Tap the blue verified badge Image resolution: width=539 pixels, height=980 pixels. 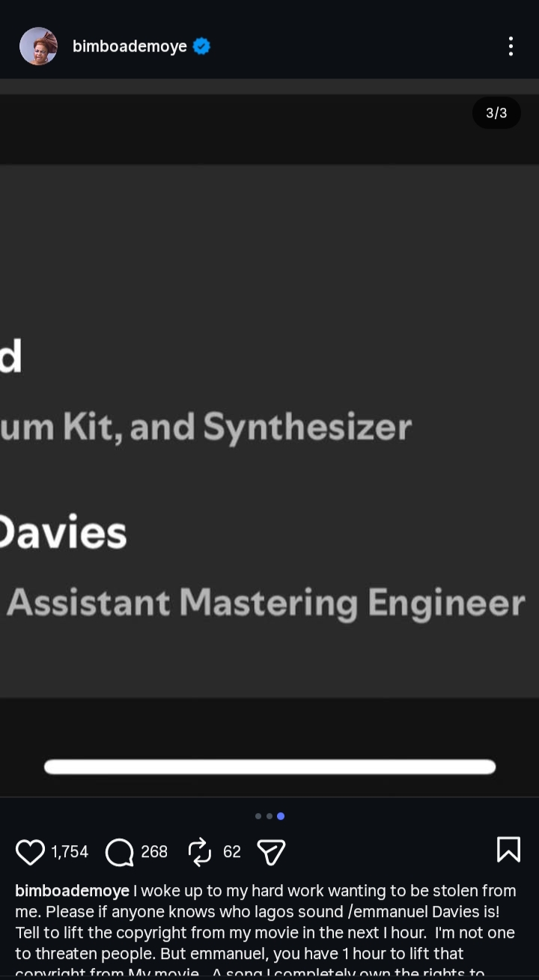tap(201, 46)
